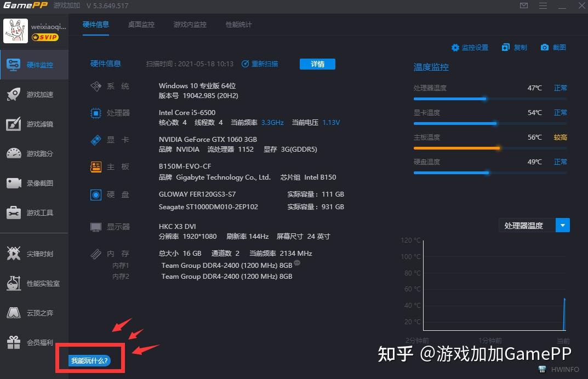Image resolution: width=588 pixels, height=379 pixels.
Task: Open 尖锋时刻 sidebar icon
Action: (14, 254)
